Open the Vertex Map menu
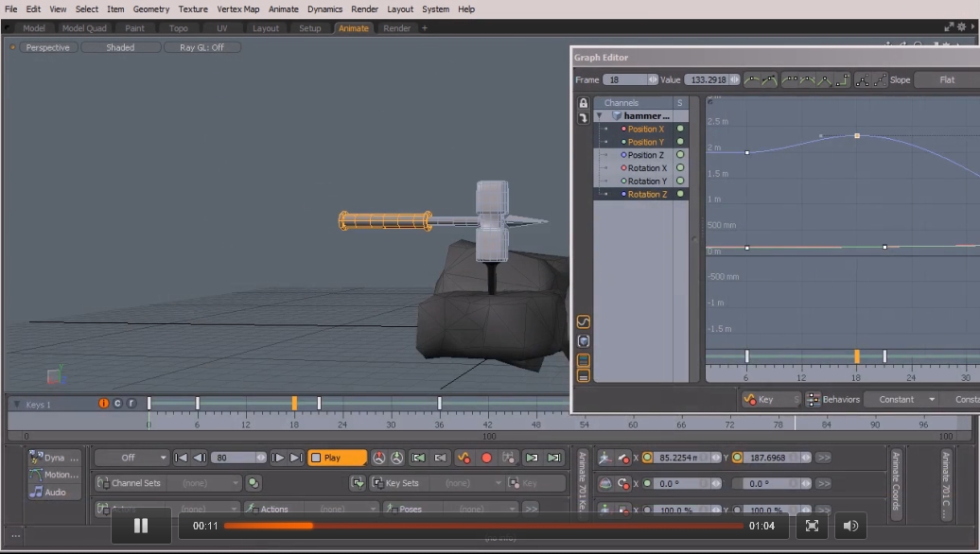 238,9
